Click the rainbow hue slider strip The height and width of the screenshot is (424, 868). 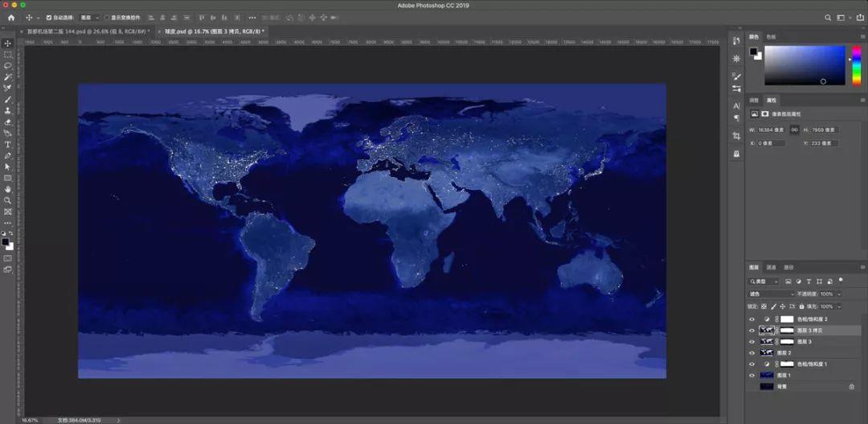(x=857, y=65)
